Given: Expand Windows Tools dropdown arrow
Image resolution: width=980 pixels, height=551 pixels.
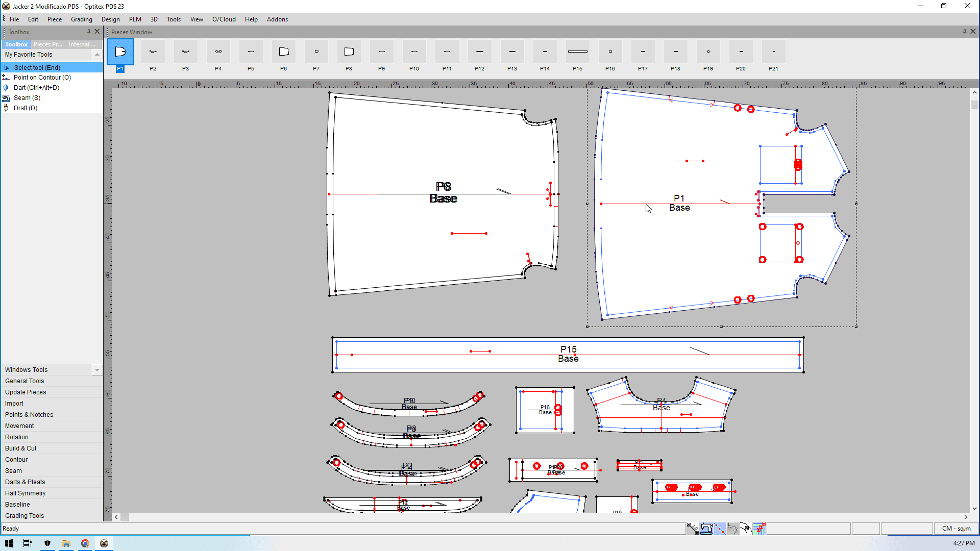Looking at the screenshot, I should pos(97,370).
